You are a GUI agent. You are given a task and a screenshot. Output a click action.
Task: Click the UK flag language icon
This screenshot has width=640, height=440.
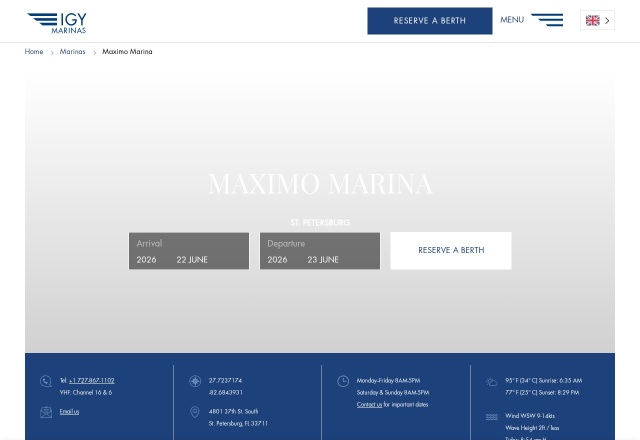tap(592, 20)
